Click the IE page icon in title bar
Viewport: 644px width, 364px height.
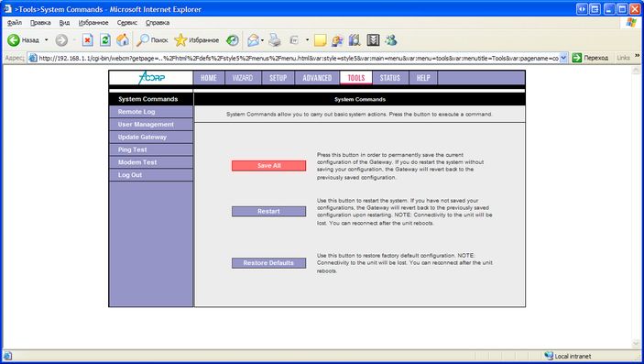[7, 8]
